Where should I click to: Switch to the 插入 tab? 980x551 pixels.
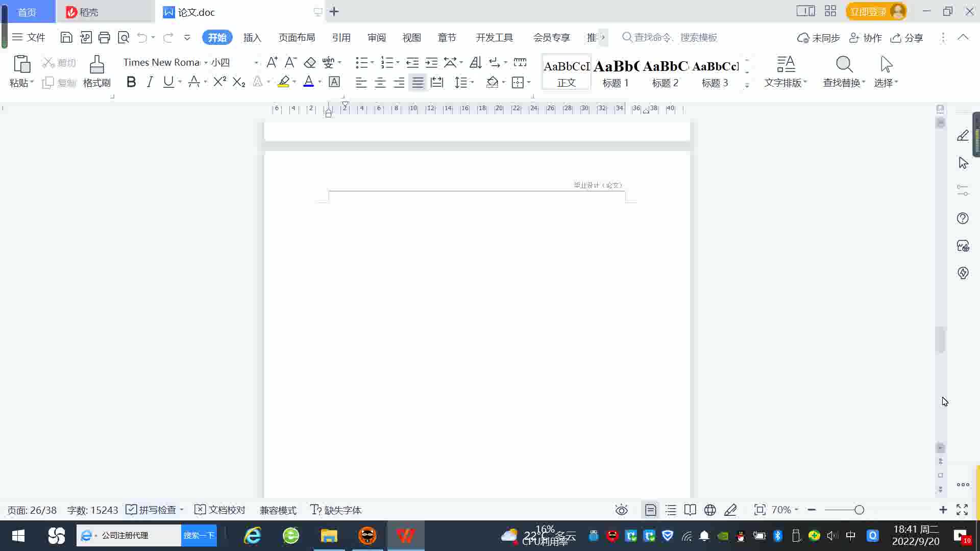tap(252, 37)
